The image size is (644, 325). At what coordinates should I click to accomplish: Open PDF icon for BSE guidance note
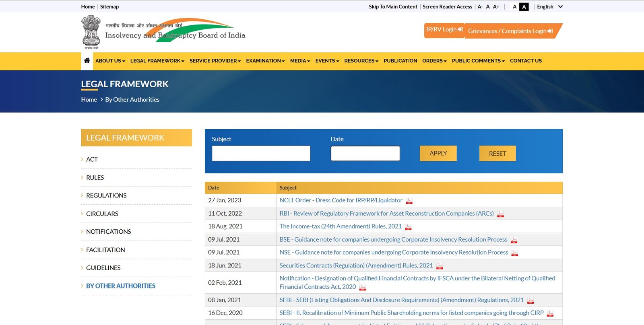click(x=514, y=240)
